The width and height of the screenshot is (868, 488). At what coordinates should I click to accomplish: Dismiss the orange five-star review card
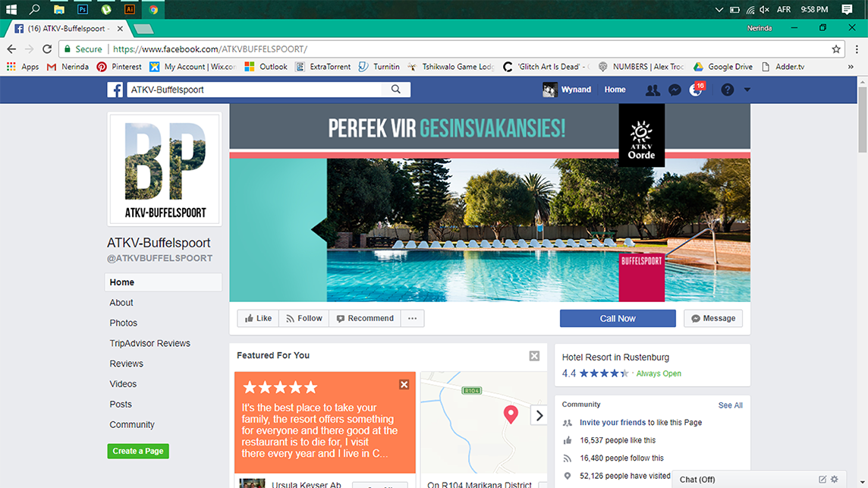pyautogui.click(x=404, y=385)
